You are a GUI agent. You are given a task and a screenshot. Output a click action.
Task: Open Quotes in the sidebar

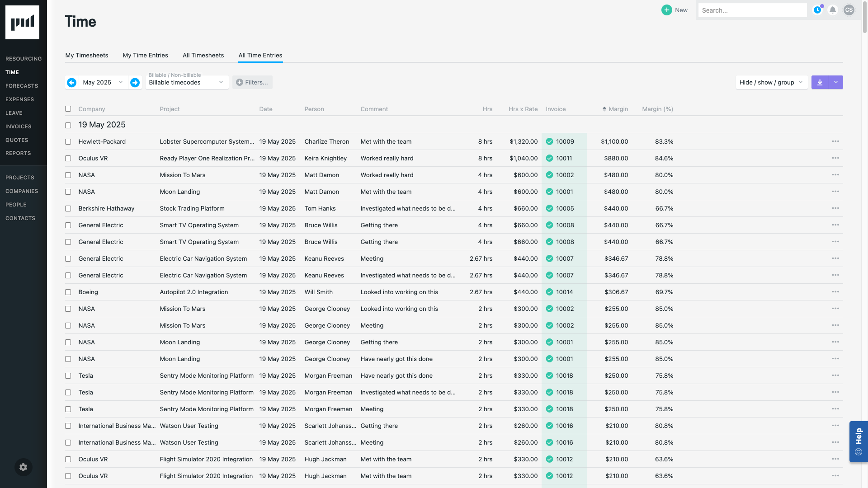(17, 140)
